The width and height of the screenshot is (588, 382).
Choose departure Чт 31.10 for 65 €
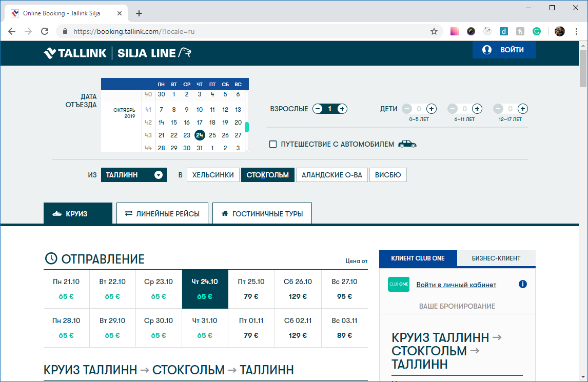[x=205, y=328]
